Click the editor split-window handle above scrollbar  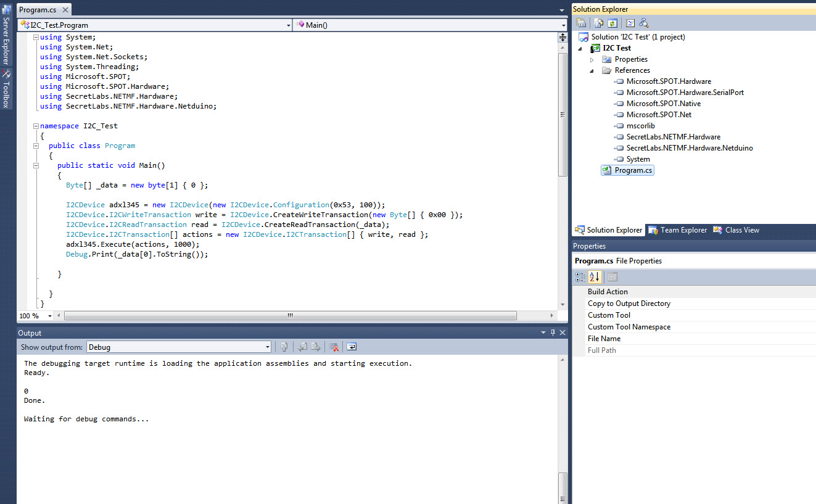click(x=563, y=37)
